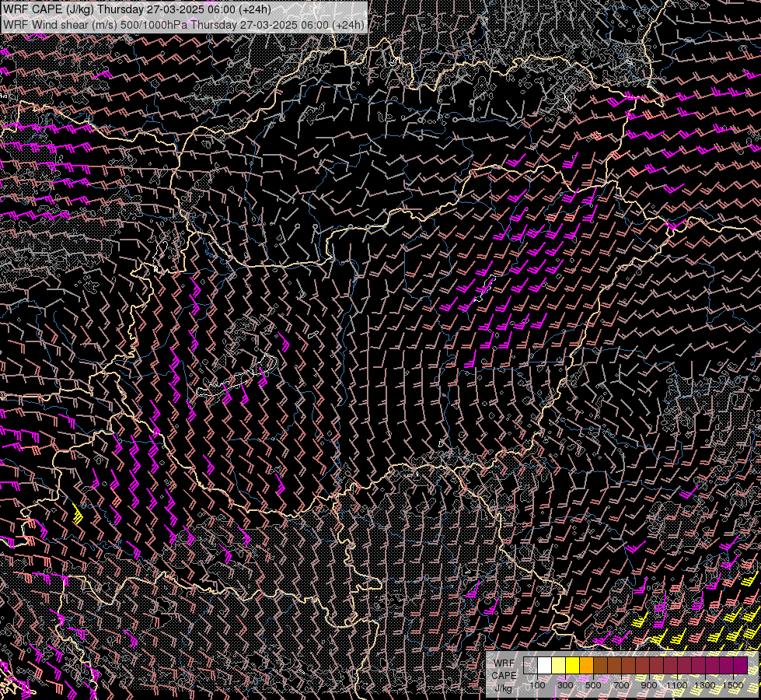Click the "CAPE" word in the legend
761x700 pixels.
tap(504, 676)
